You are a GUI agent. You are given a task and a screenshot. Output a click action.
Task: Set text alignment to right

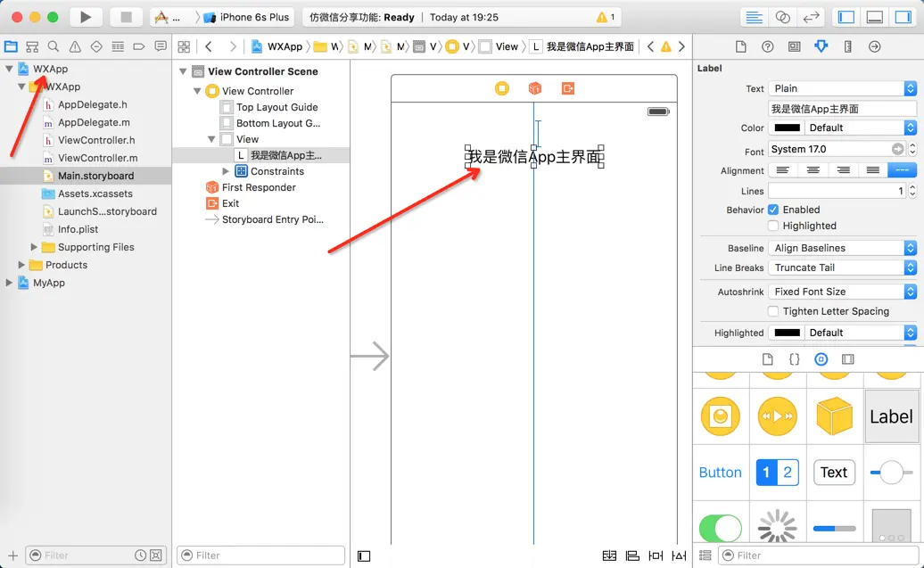(x=843, y=170)
